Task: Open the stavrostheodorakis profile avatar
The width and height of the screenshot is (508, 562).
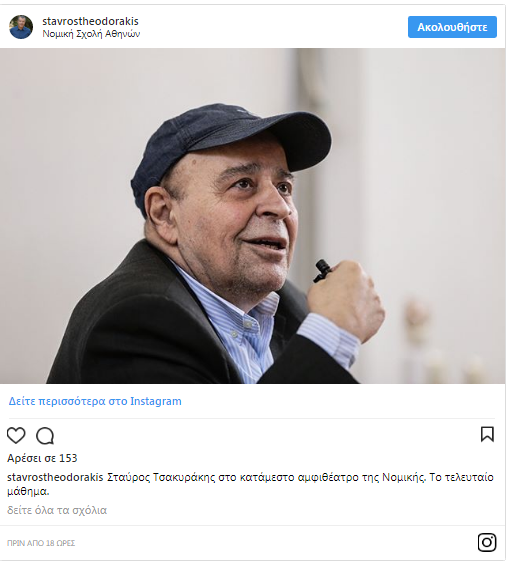Action: (x=21, y=27)
